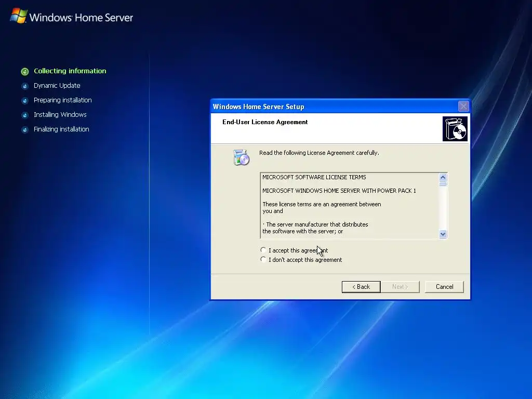Click 'The server manufacturer that distributes' line
The width and height of the screenshot is (532, 399).
pyautogui.click(x=315, y=224)
